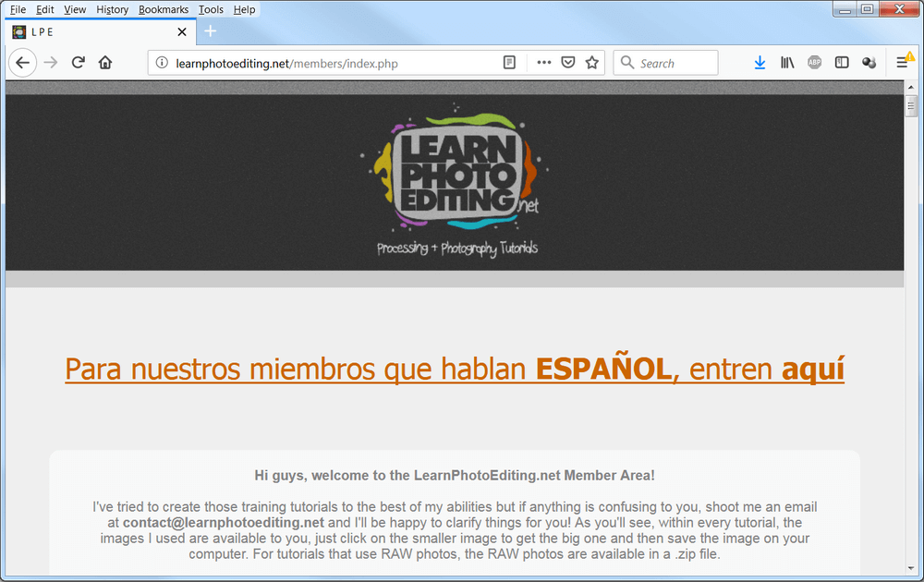The width and height of the screenshot is (924, 582).
Task: Click the forward navigation arrow
Action: [51, 63]
